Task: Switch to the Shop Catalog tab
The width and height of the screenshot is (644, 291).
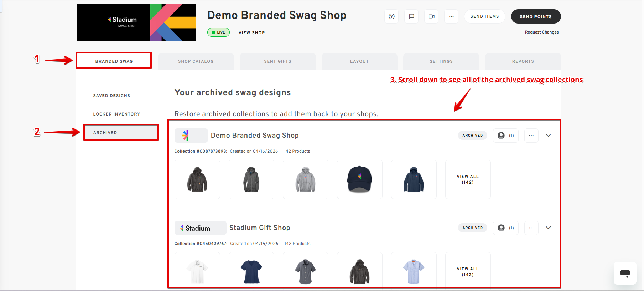Action: point(196,61)
